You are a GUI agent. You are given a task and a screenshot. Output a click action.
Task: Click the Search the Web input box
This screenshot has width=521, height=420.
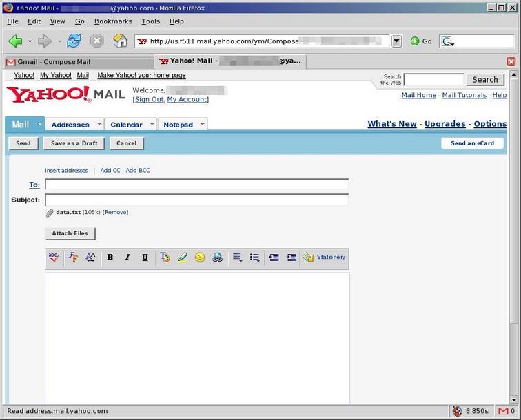point(433,80)
